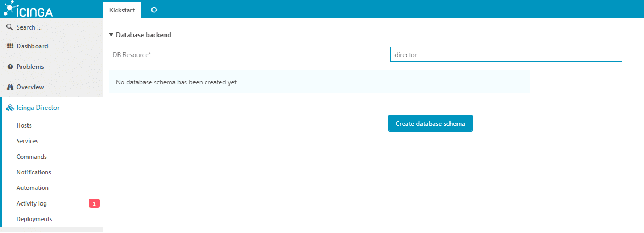Click the refresh icon next to Kickstart tab
This screenshot has height=233, width=644.
[154, 10]
